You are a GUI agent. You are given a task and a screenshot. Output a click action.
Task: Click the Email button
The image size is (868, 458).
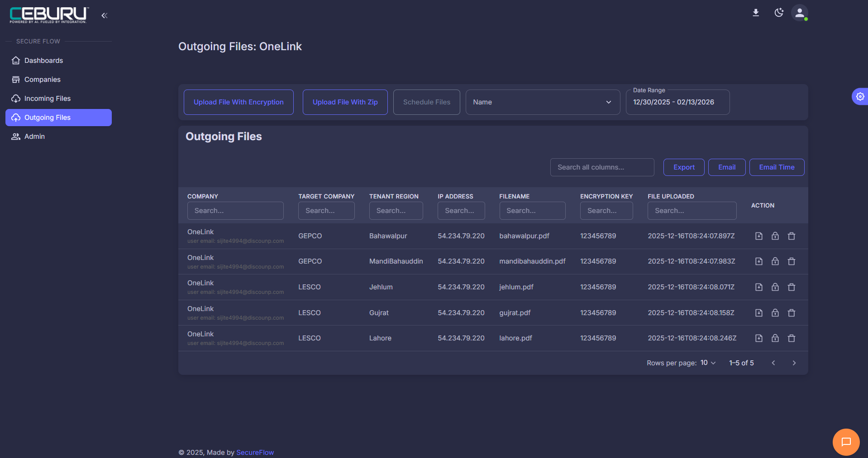727,167
